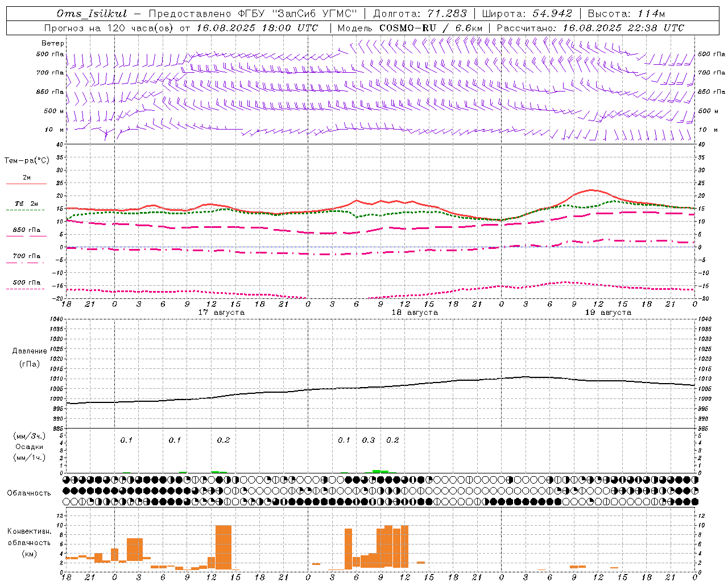Click the Модель COSMO-RU / 6.6км label
Viewport: 728px width, 582px height.
410,28
